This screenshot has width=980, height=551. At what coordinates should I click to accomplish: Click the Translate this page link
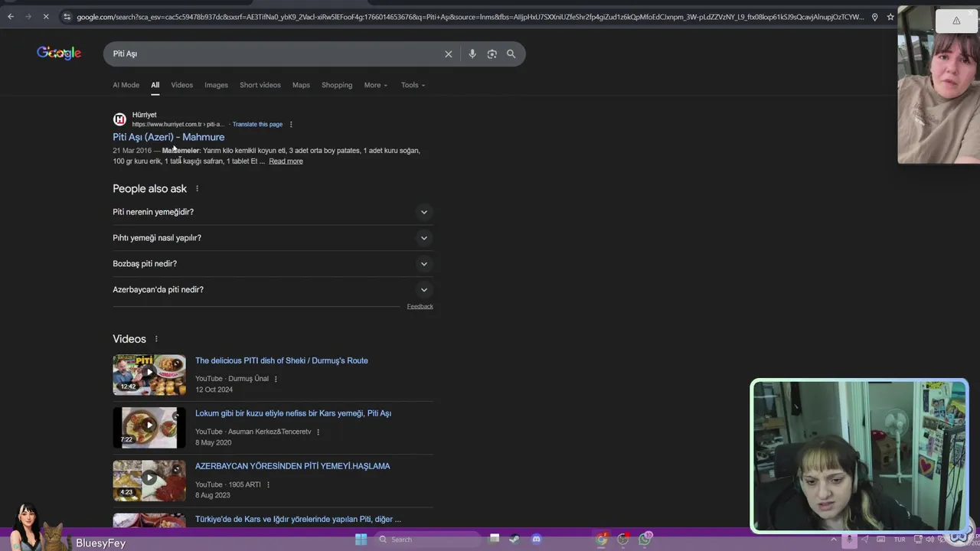point(257,124)
